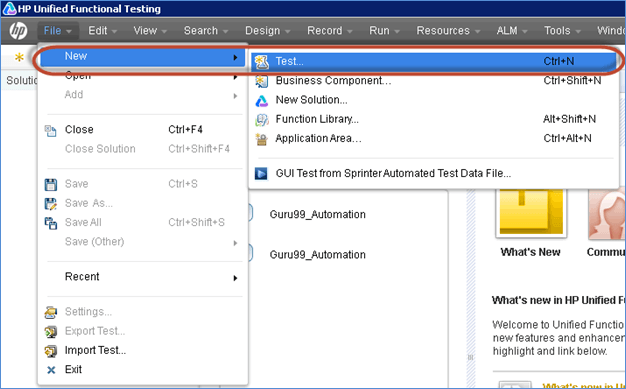
Task: Click the "What's new in HP Unified" heading
Action: (559, 300)
